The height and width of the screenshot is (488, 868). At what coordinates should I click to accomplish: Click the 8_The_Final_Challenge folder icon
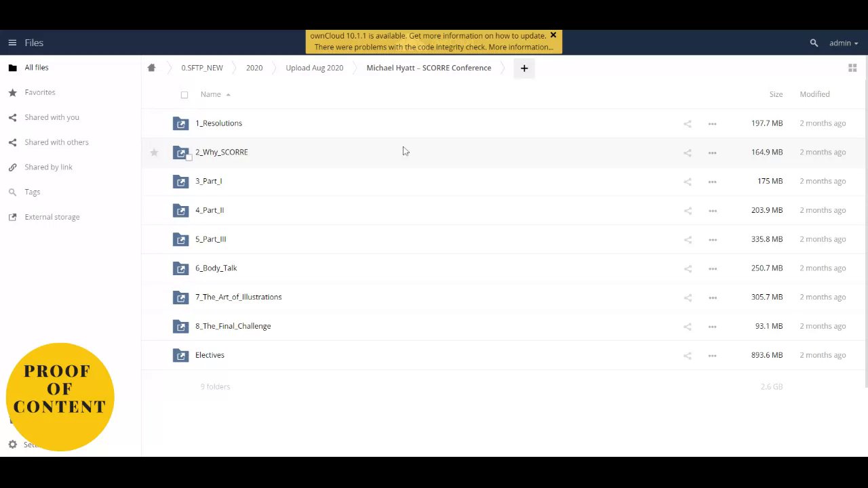click(x=180, y=326)
